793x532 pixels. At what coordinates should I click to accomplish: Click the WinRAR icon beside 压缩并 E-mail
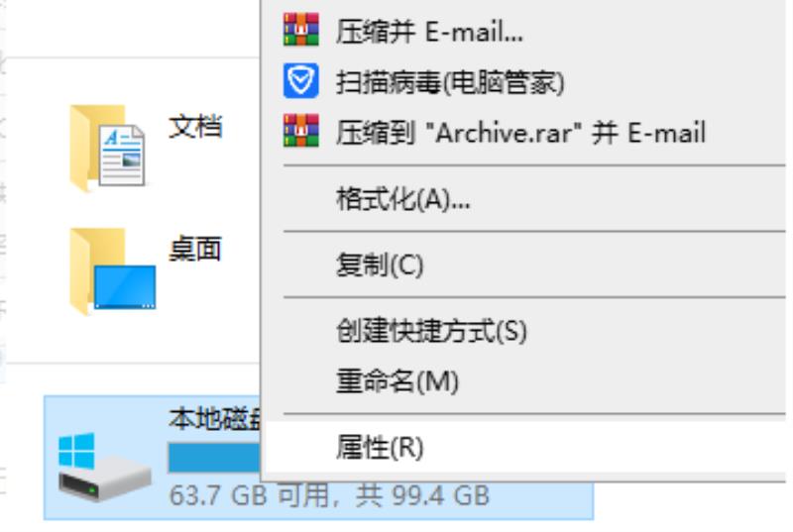tap(301, 30)
